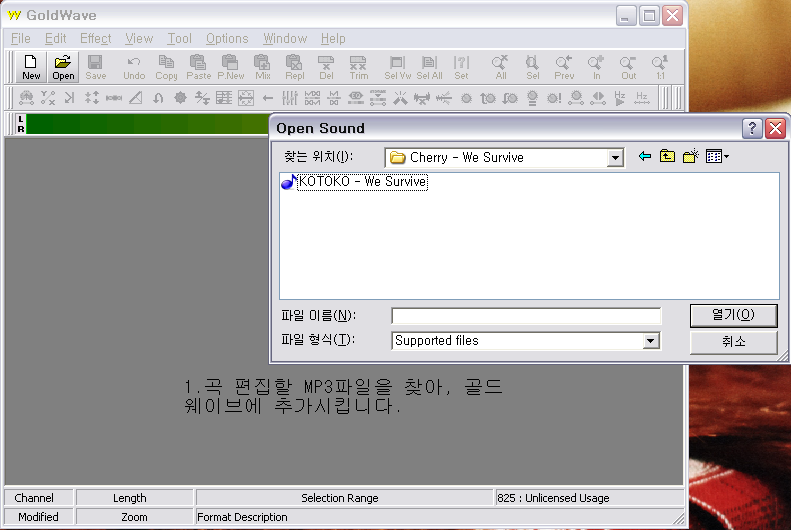Create a new folder in Open Sound dialog

coord(690,157)
